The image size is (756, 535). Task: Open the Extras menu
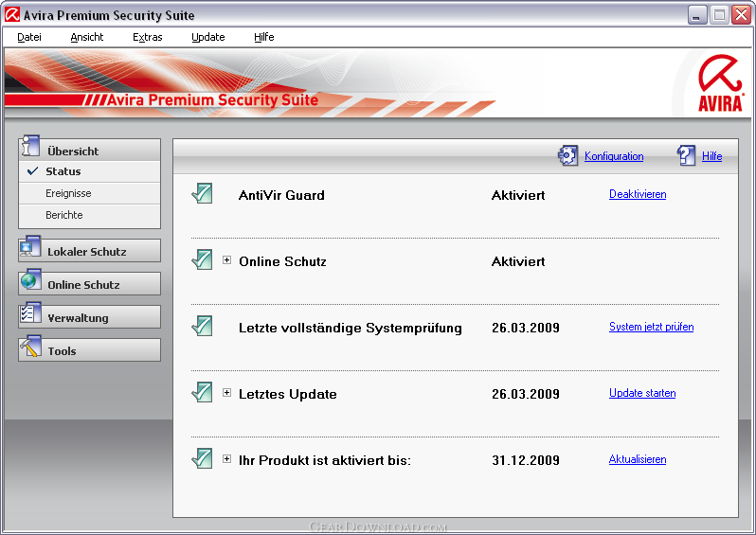(148, 37)
